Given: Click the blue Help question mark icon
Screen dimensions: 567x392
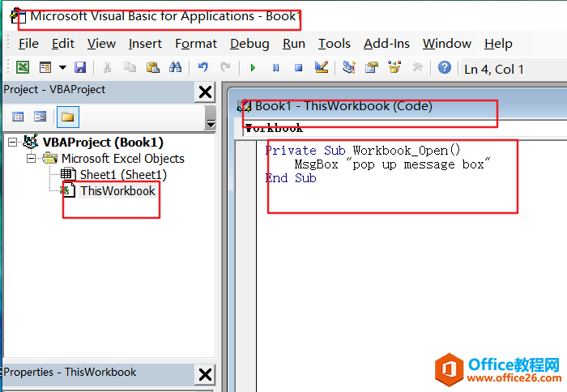Looking at the screenshot, I should (x=445, y=67).
